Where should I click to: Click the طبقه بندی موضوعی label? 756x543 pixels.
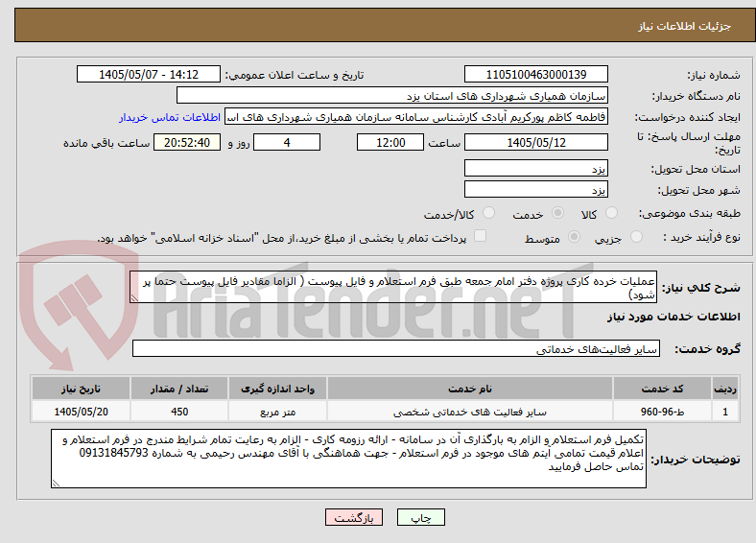point(690,213)
